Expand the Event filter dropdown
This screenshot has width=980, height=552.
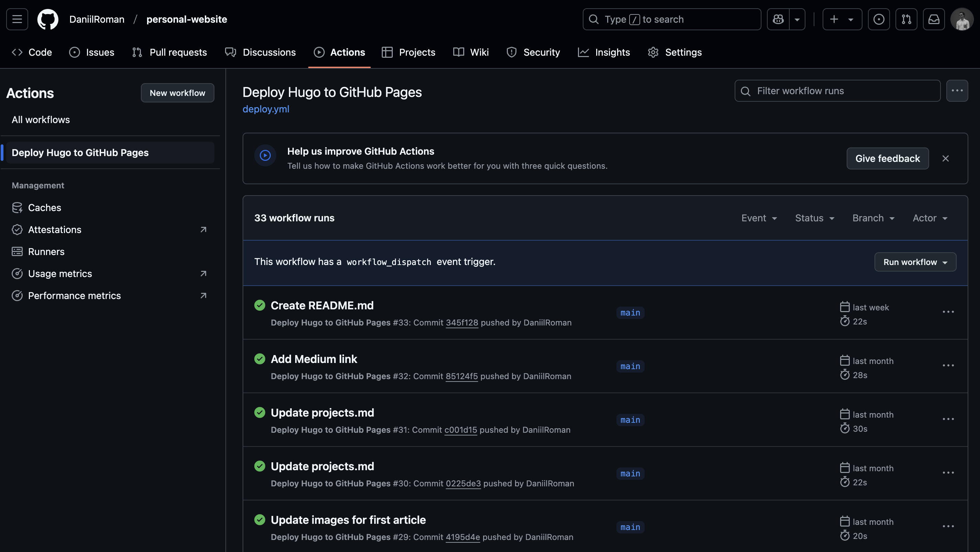click(x=759, y=218)
